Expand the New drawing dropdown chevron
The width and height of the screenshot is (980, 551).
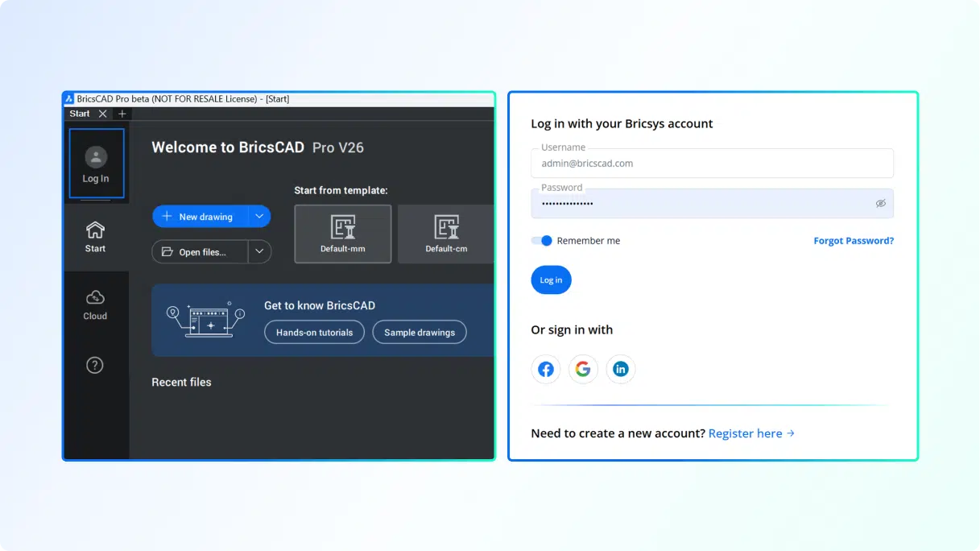[x=259, y=216]
